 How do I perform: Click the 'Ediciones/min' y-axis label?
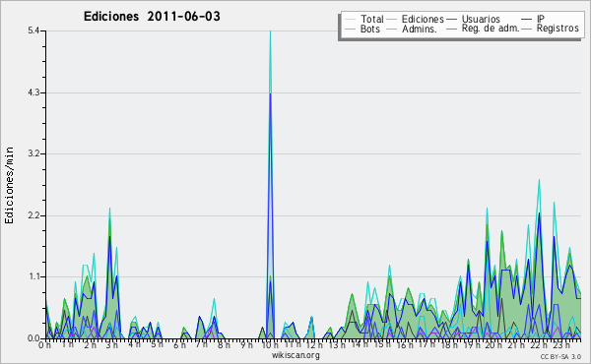(9, 185)
